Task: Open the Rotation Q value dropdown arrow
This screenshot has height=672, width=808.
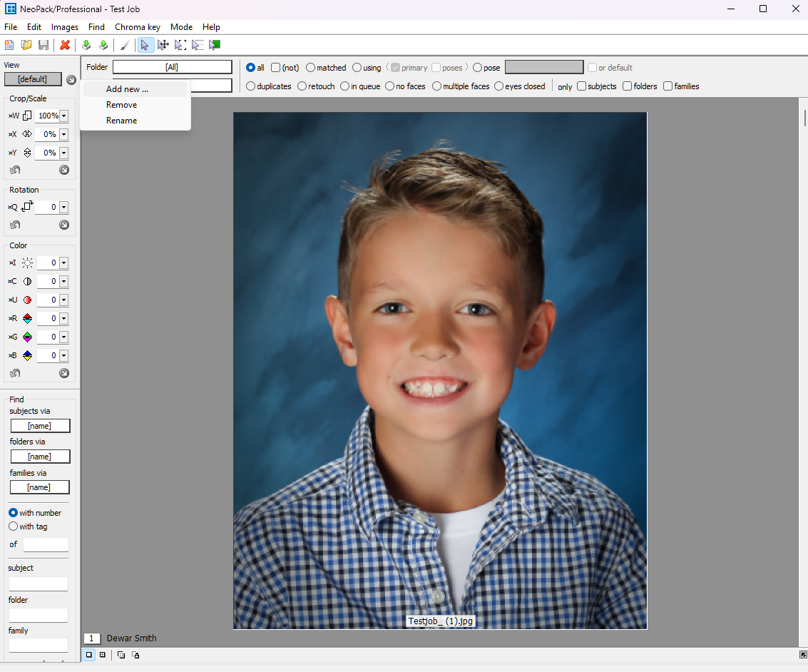Action: pos(64,207)
